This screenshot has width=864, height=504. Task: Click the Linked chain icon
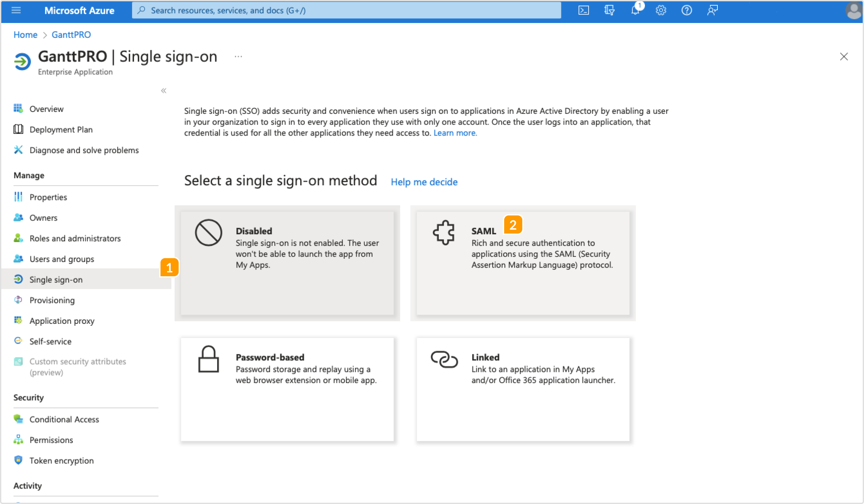[444, 359]
